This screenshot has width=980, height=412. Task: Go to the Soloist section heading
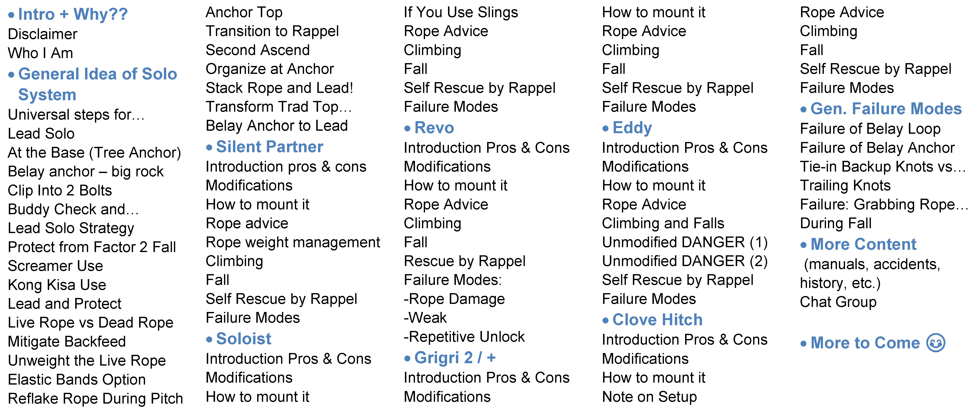244,339
